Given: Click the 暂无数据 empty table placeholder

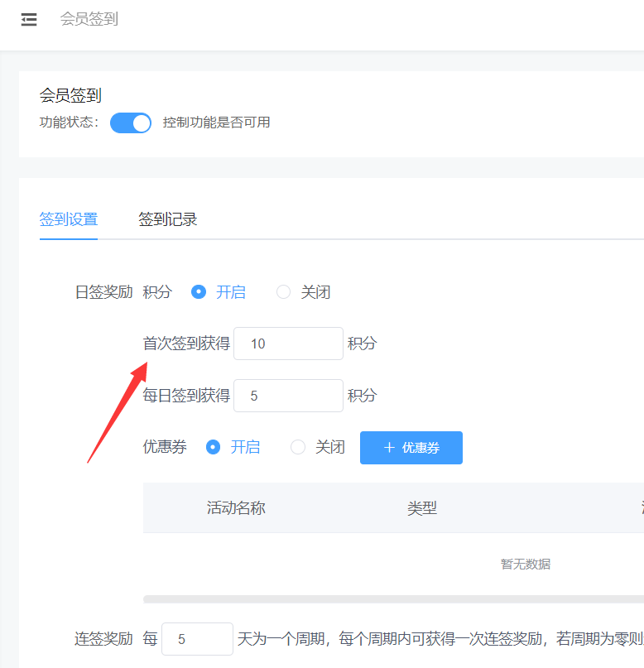Looking at the screenshot, I should click(525, 565).
